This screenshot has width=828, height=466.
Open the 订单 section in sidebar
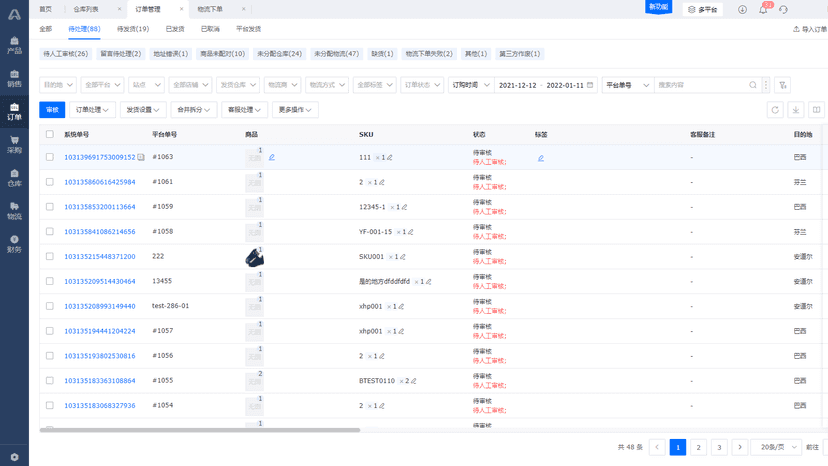tap(14, 112)
